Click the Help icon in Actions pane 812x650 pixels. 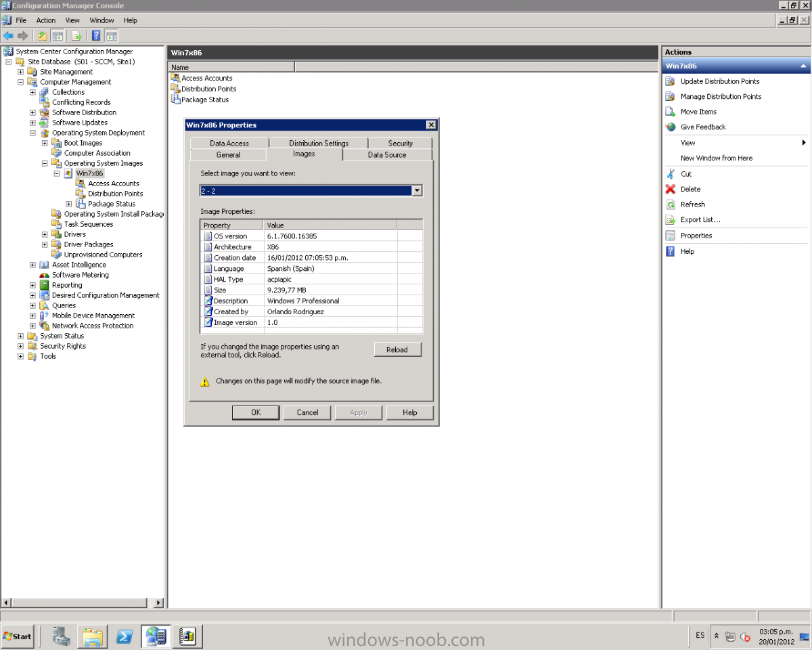671,251
